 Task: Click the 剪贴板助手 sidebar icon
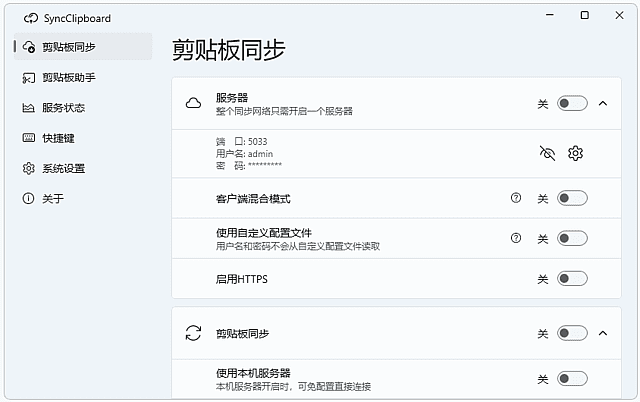[x=29, y=78]
